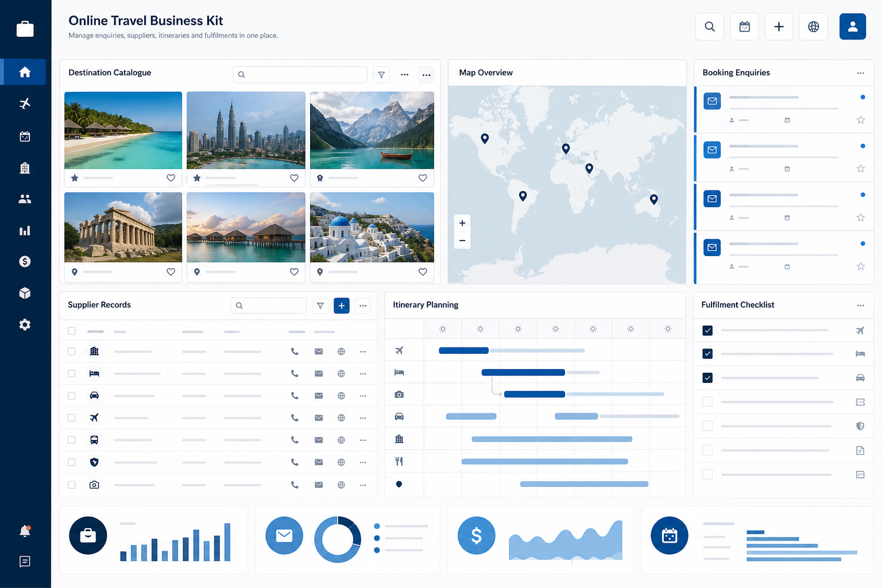Select the hotel row dark bar in Itinerary Planning
This screenshot has height=588, width=882.
(x=523, y=372)
